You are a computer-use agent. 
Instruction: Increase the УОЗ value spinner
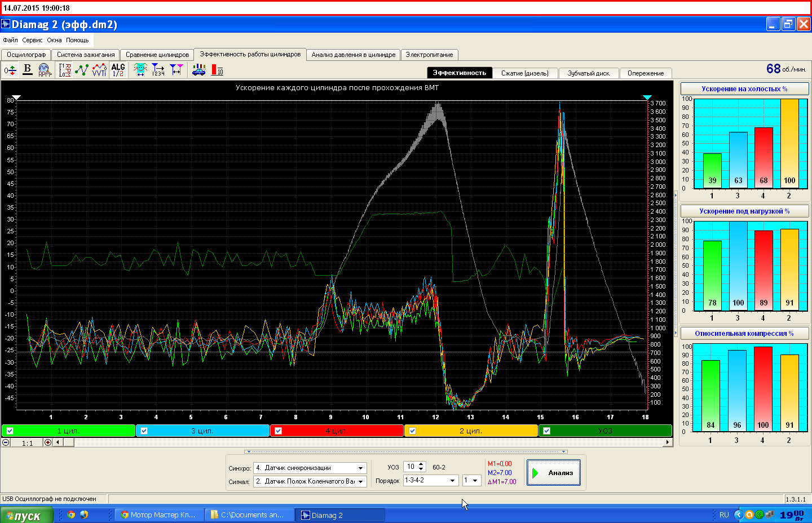coord(421,464)
